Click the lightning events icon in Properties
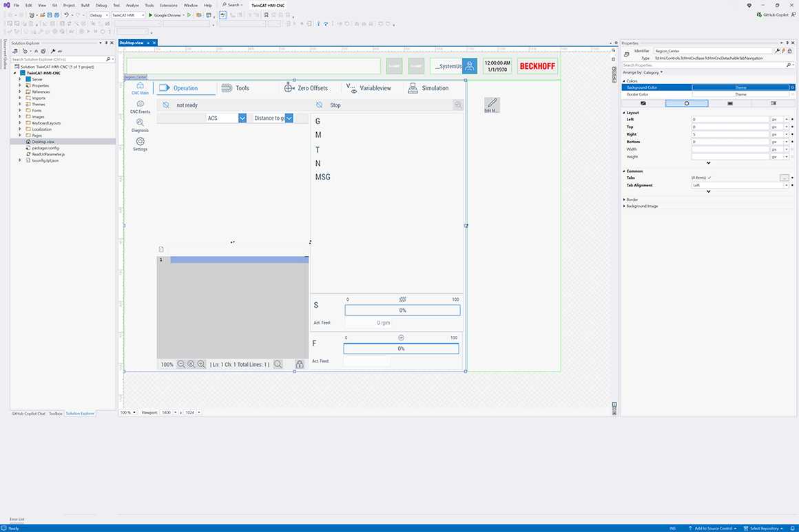This screenshot has width=799, height=532. pyautogui.click(x=783, y=51)
